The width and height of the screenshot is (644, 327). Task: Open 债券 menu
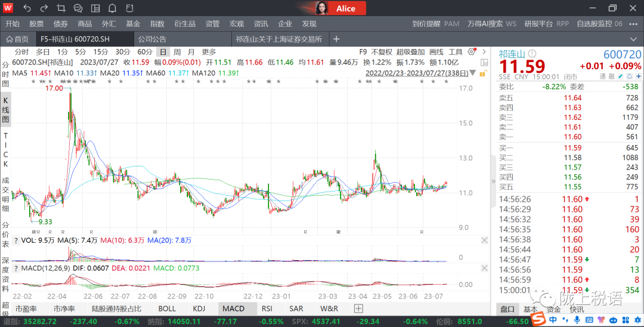coord(61,24)
